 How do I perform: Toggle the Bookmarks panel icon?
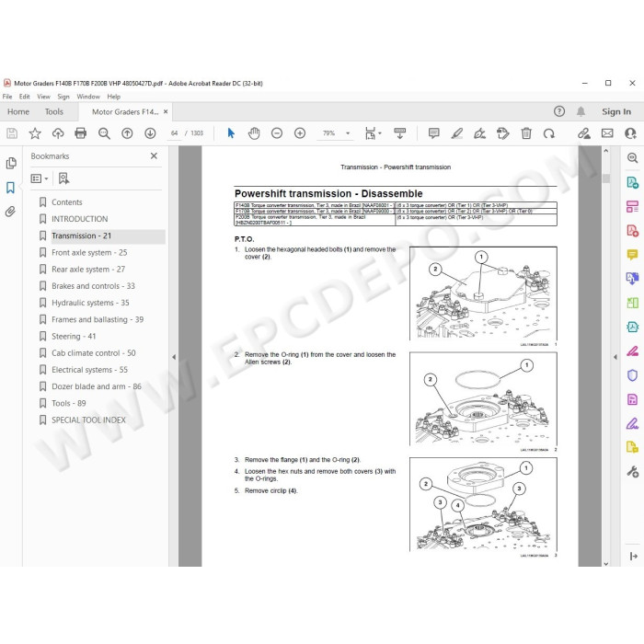pyautogui.click(x=10, y=188)
